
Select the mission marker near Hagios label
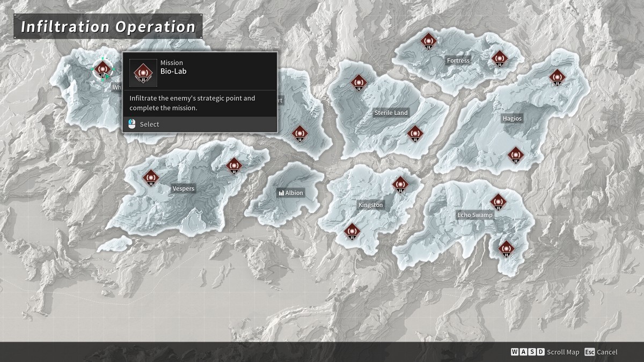pyautogui.click(x=557, y=78)
